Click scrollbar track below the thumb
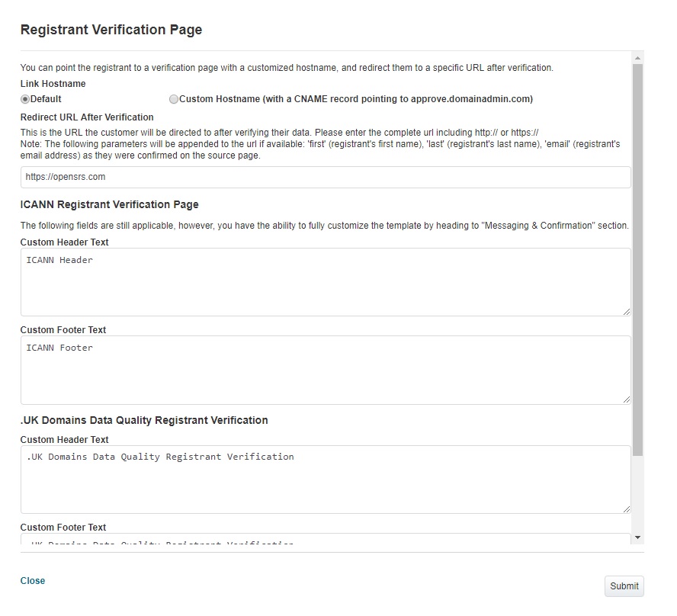677x616 pixels. pos(637,494)
